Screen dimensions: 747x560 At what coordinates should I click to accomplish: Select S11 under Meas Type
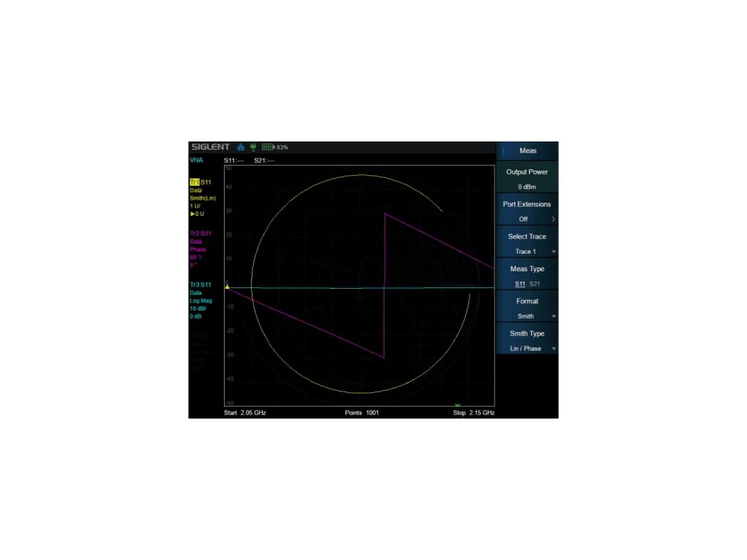(x=519, y=283)
